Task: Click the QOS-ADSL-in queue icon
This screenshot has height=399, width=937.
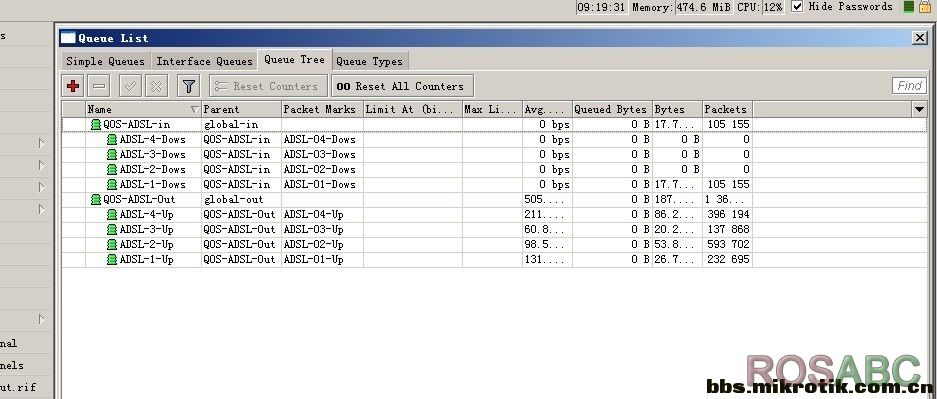Action: 96,124
